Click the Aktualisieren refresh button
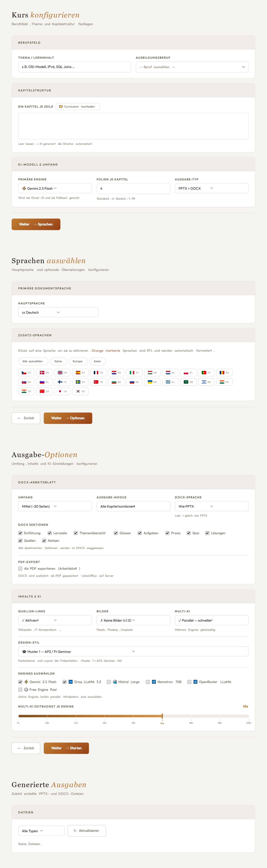 click(x=87, y=831)
